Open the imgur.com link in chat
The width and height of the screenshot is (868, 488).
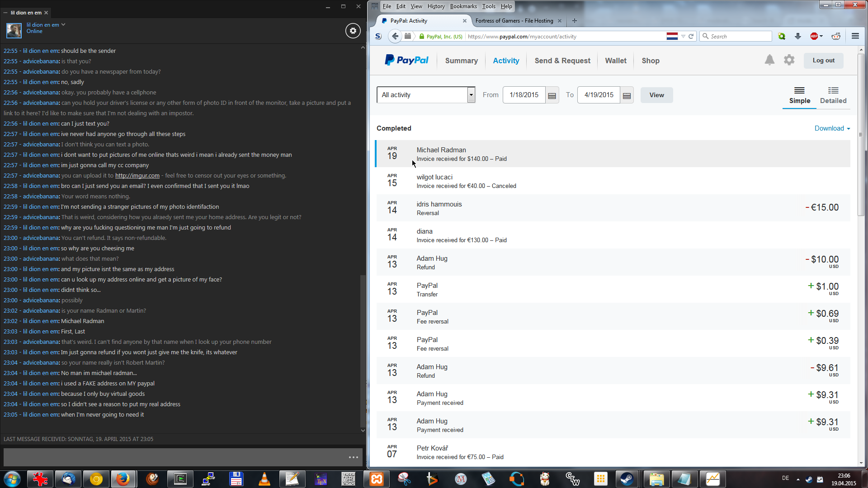[x=137, y=176]
